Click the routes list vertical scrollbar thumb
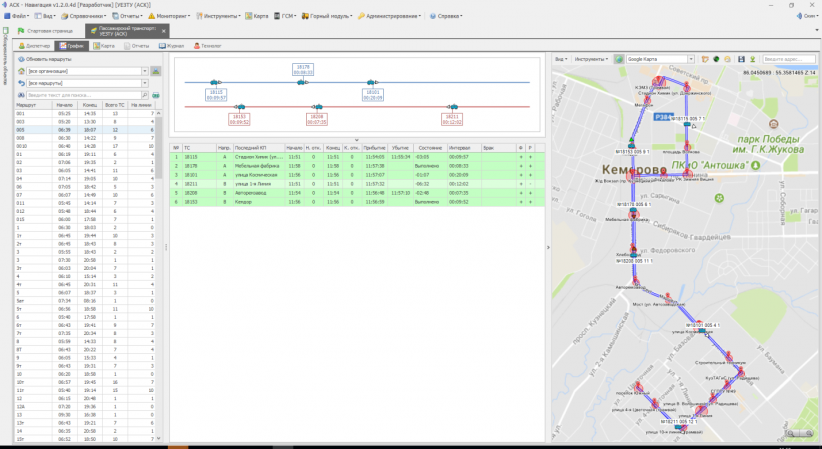The width and height of the screenshot is (822, 449). [x=158, y=147]
